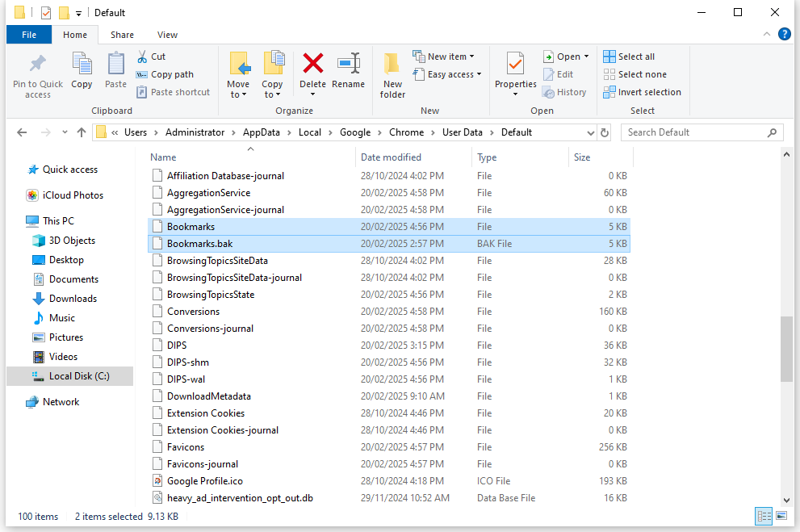Open the File menu tab
The height and width of the screenshot is (532, 800).
[29, 35]
